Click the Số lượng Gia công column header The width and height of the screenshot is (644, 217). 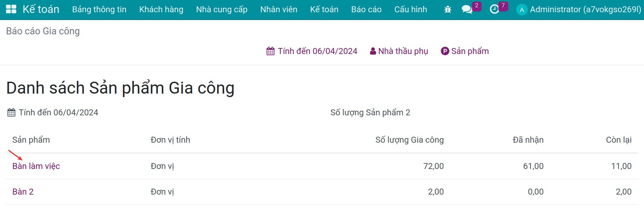[x=409, y=140]
